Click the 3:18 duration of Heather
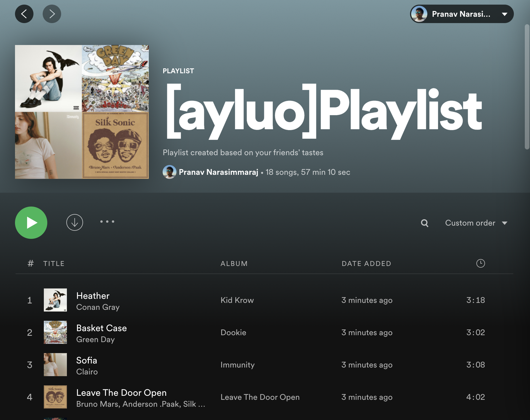 476,300
